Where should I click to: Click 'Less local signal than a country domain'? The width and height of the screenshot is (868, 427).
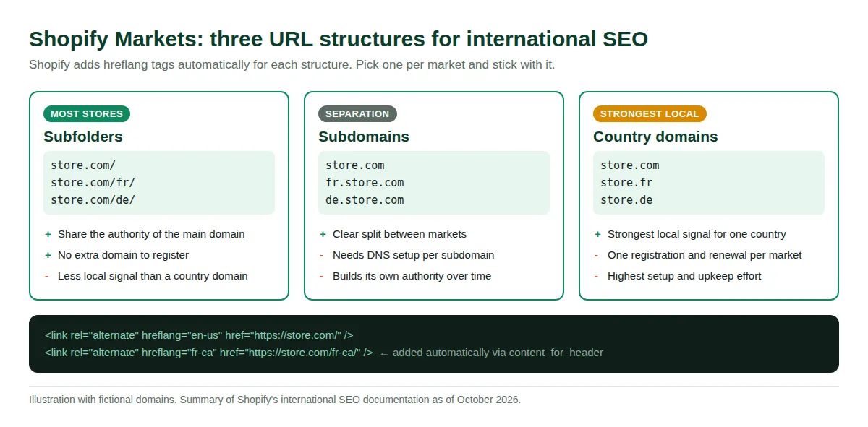[x=153, y=276]
